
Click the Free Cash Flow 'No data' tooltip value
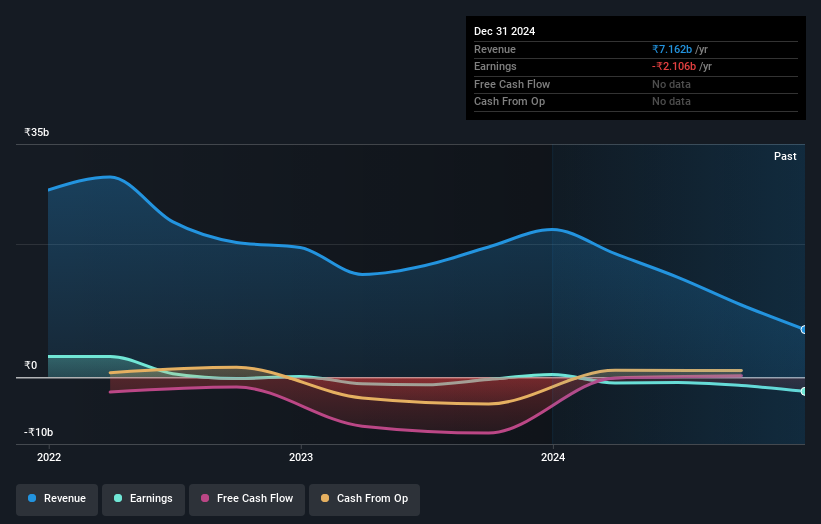pyautogui.click(x=671, y=84)
